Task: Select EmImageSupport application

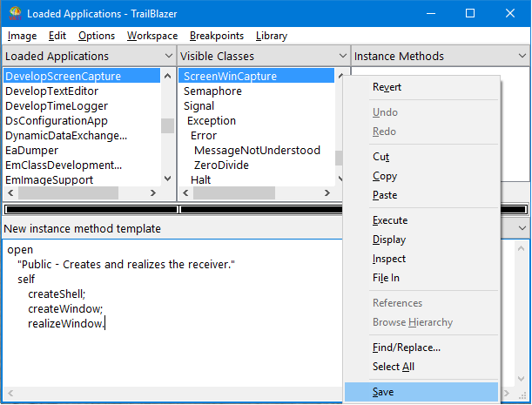Action: 50,179
